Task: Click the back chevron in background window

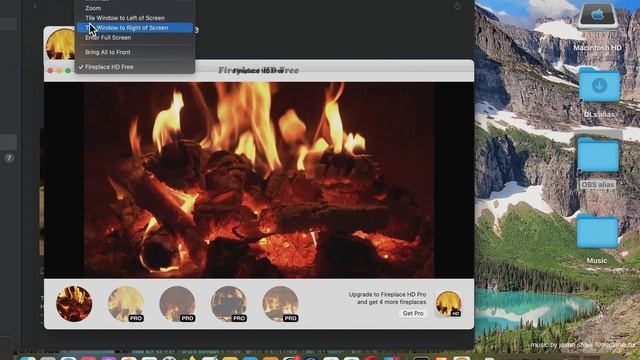Action: pyautogui.click(x=35, y=5)
